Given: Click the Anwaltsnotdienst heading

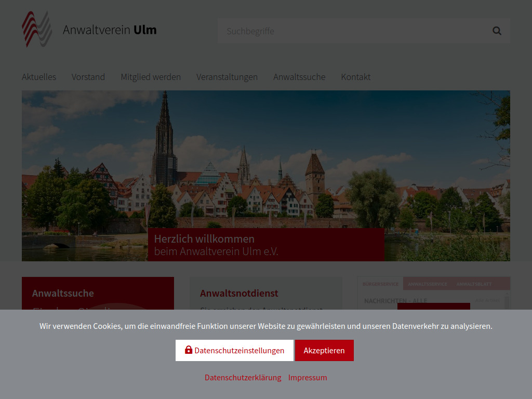Looking at the screenshot, I should point(239,293).
